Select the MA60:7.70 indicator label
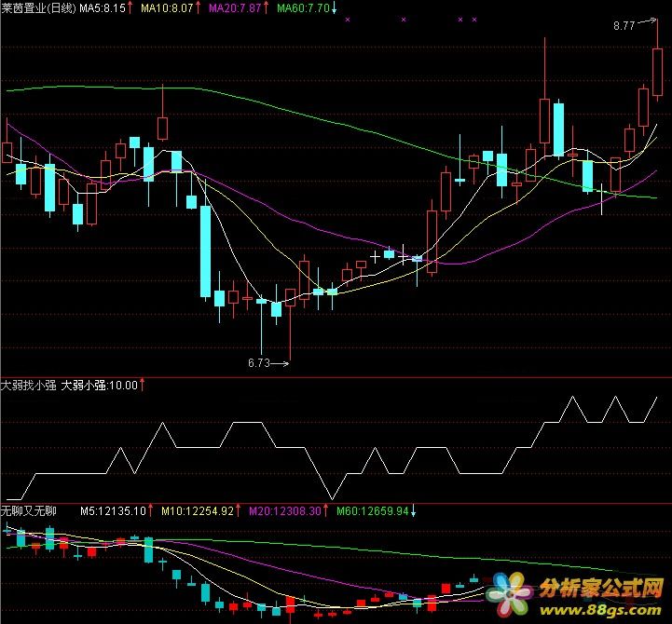The height and width of the screenshot is (624, 672). (303, 8)
